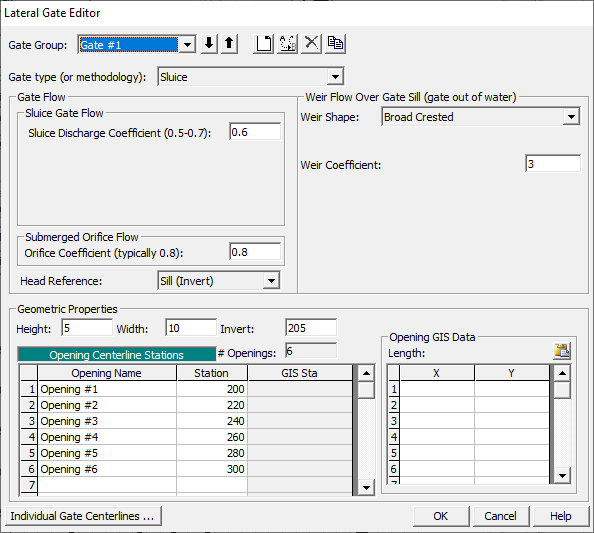Click Sluice Discharge Coefficient field

coord(255,132)
